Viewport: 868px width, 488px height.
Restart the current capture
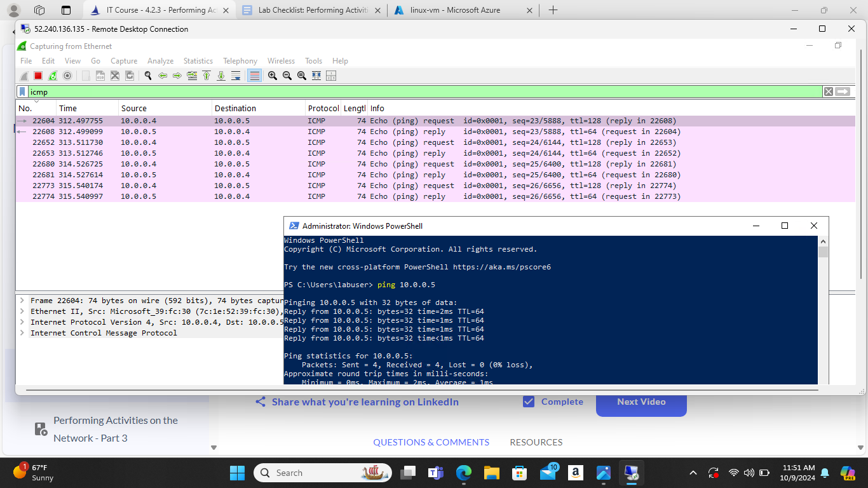(53, 76)
